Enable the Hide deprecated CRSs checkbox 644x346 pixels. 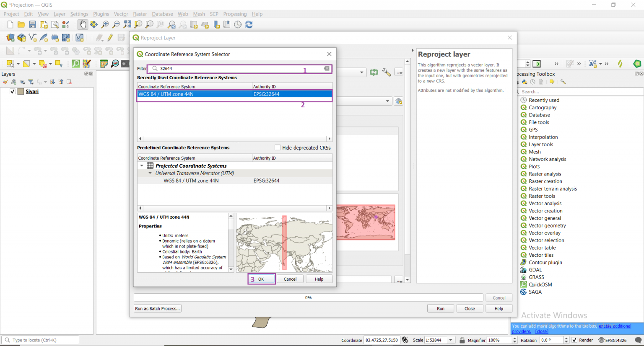pos(278,147)
